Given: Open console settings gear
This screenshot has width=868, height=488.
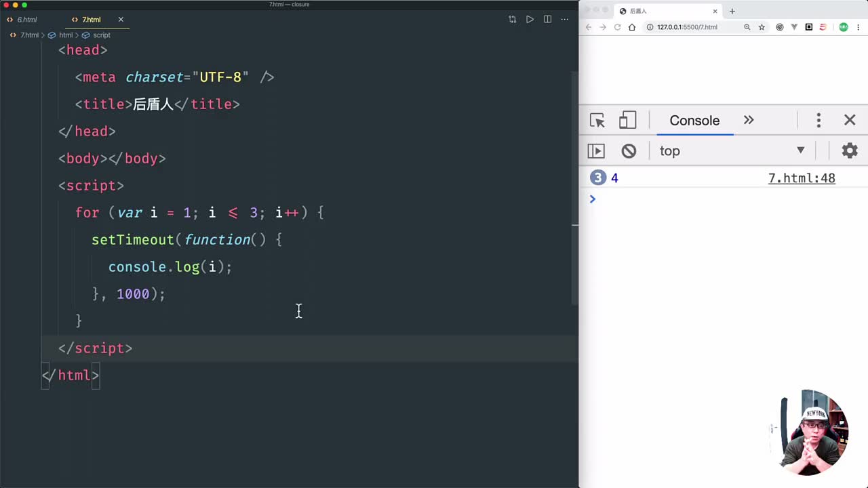Looking at the screenshot, I should click(850, 150).
